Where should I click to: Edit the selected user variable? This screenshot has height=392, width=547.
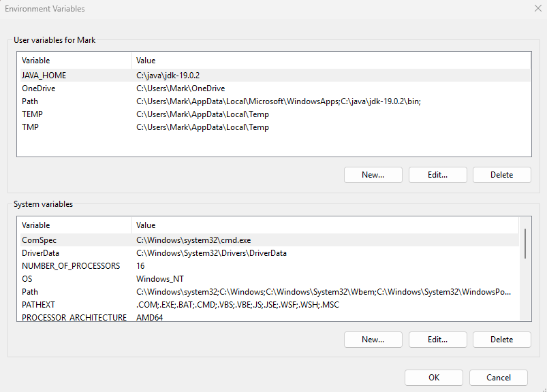click(x=437, y=175)
